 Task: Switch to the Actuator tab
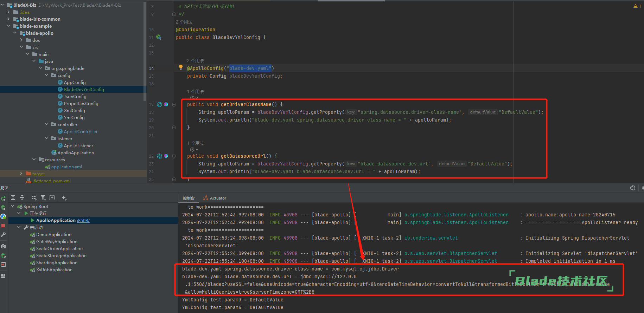[x=215, y=198]
